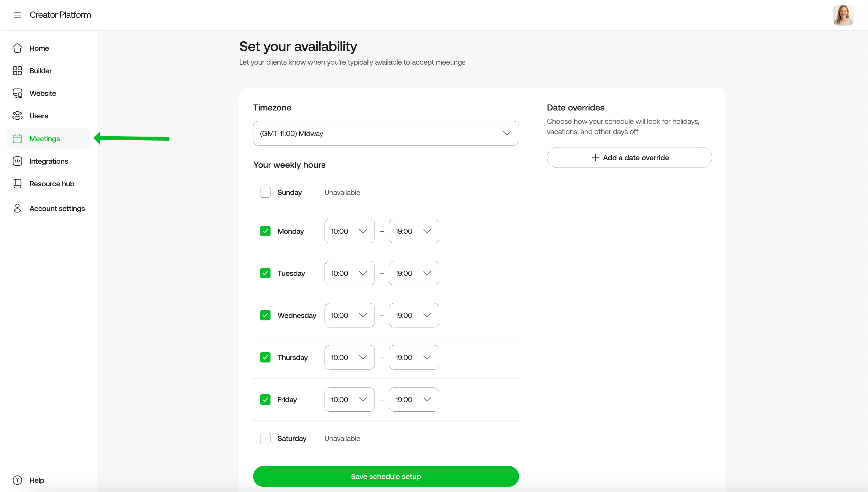Open the Users section icon
Viewport: 868px width, 492px height.
[x=18, y=116]
